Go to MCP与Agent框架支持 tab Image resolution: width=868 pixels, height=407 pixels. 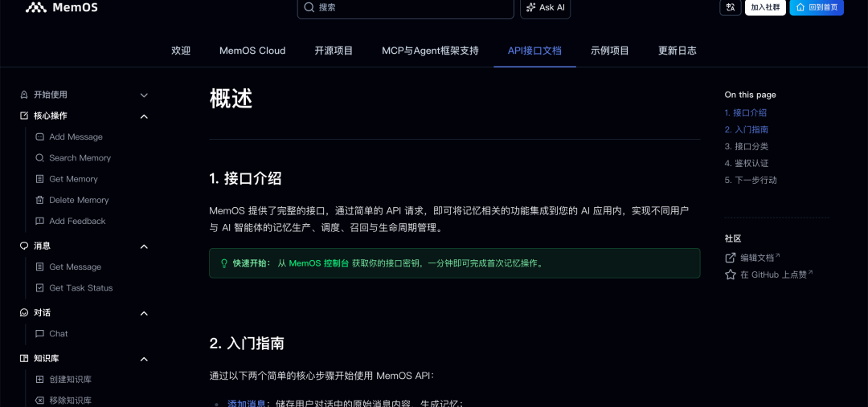click(x=430, y=51)
